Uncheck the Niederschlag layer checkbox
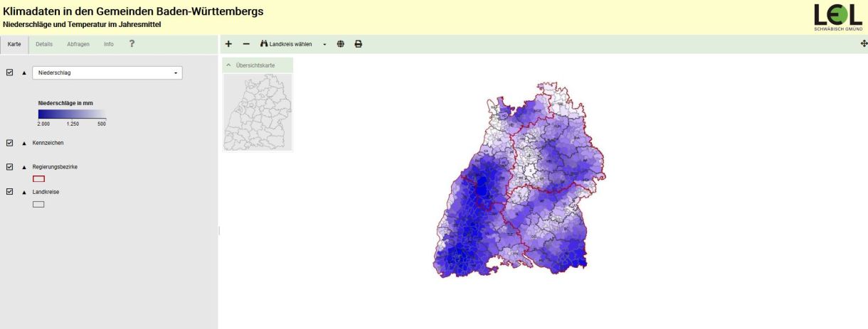 (10, 72)
